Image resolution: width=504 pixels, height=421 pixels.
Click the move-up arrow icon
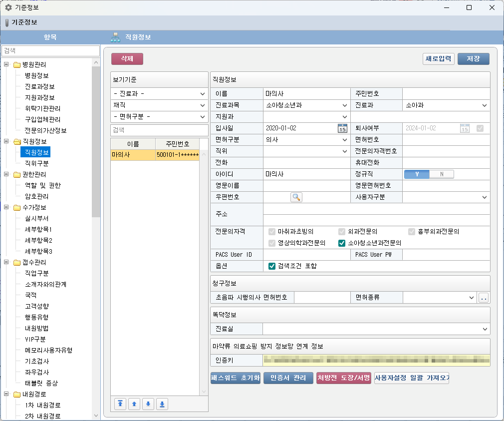134,404
